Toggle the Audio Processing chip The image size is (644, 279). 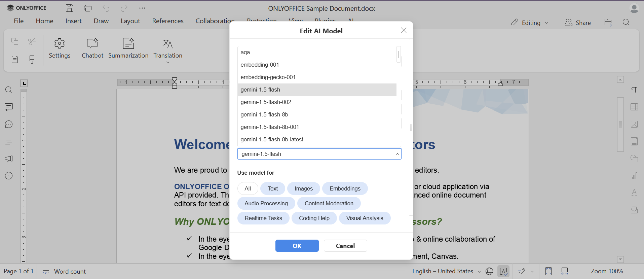point(266,203)
